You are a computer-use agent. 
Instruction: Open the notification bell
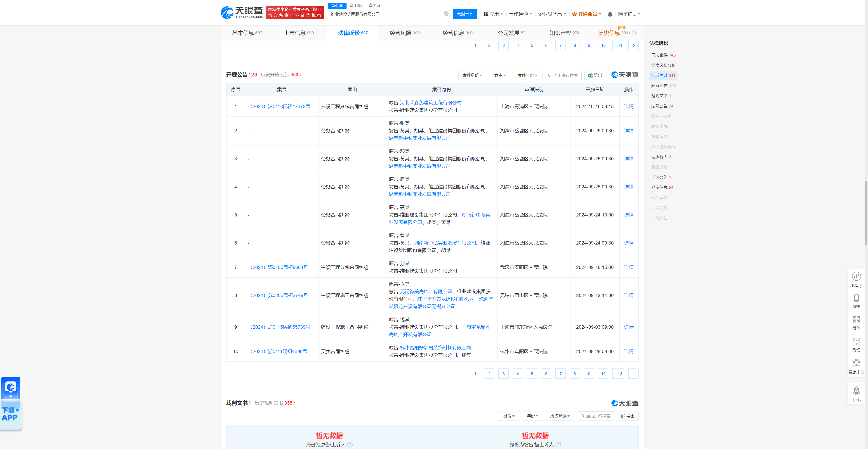click(610, 14)
